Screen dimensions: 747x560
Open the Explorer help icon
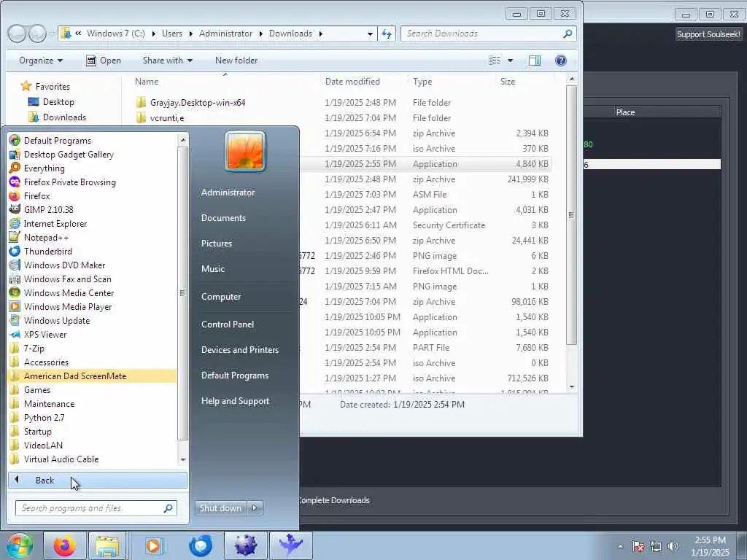click(561, 61)
